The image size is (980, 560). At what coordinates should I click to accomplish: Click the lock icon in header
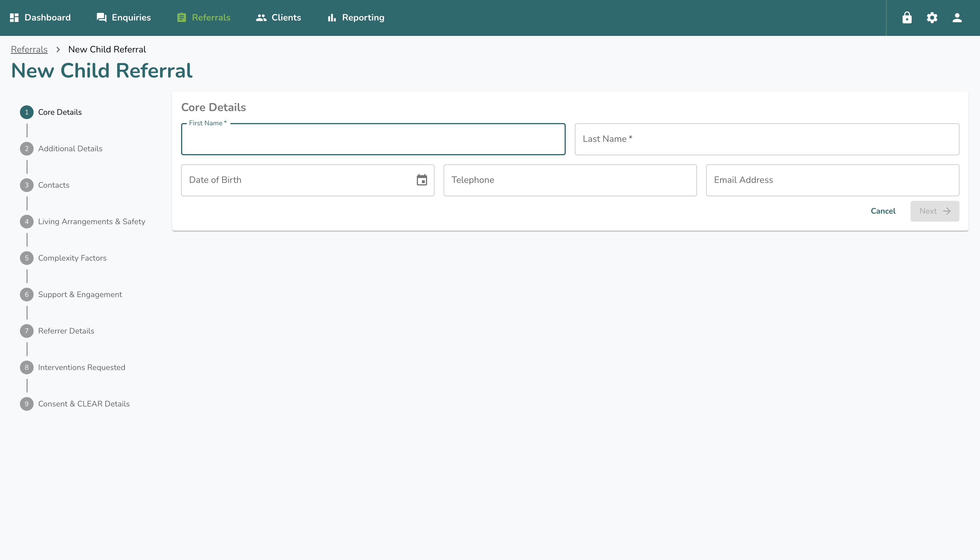[907, 18]
